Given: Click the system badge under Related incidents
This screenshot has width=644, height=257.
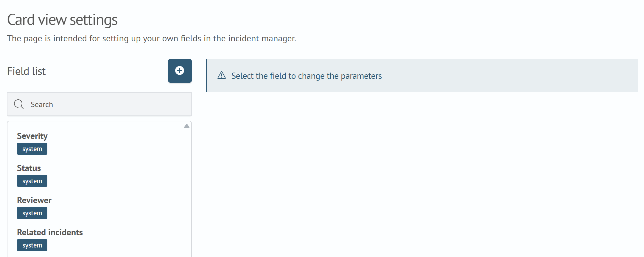Looking at the screenshot, I should [32, 245].
